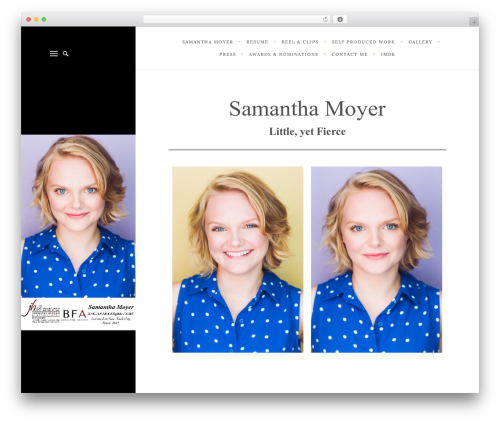Click the BFA agency logo in sidebar

(75, 314)
